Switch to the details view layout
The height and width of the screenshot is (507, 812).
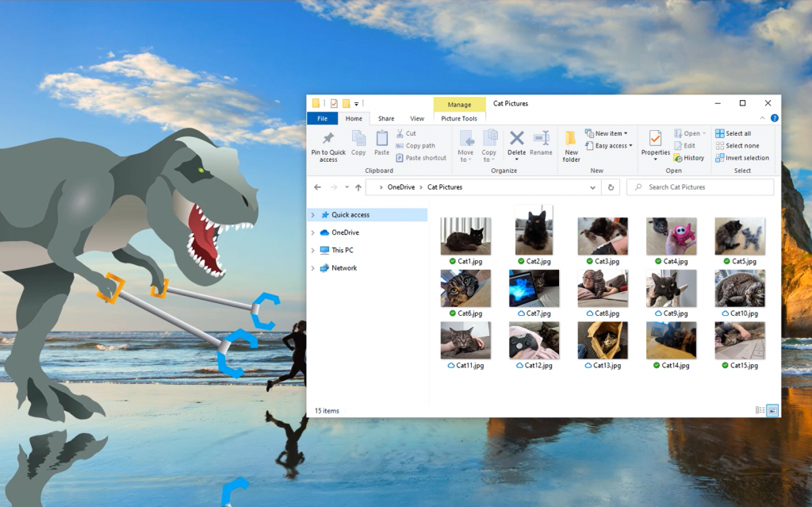click(x=760, y=410)
